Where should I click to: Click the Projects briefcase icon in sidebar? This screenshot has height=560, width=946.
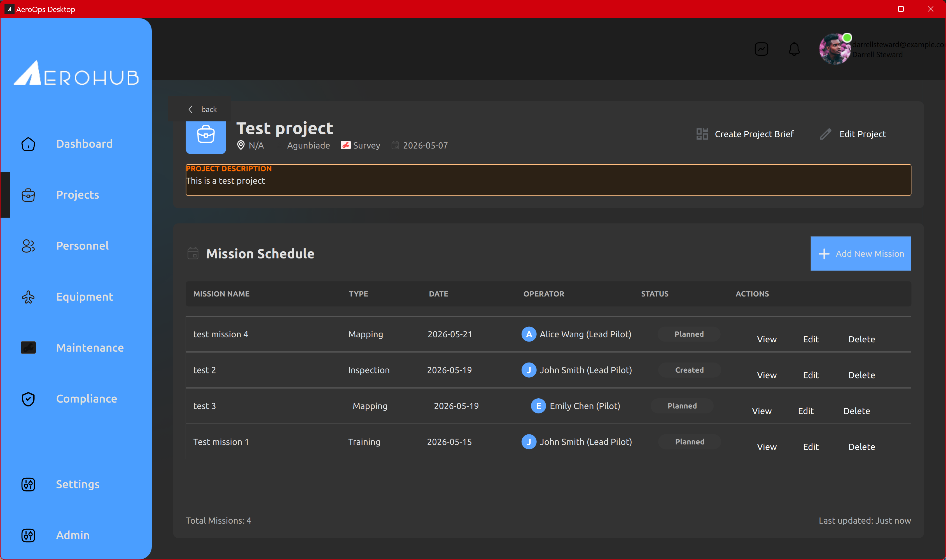(28, 195)
